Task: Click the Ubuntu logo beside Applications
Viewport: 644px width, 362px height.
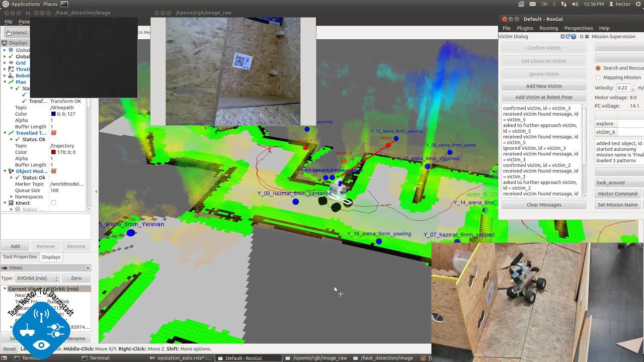Action: tap(5, 4)
